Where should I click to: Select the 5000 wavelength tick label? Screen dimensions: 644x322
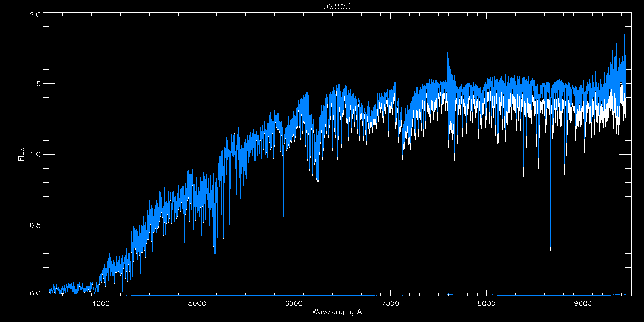pos(197,302)
